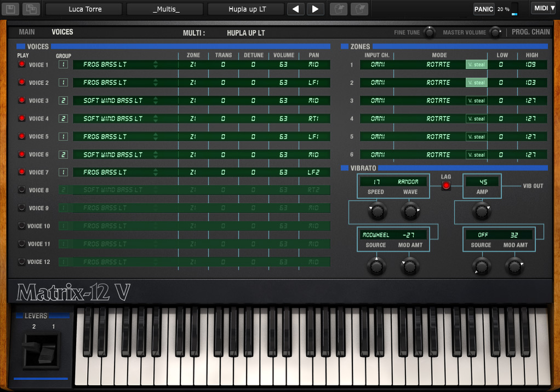560x392 pixels.
Task: Click the group number box of Voice 1
Action: (x=63, y=65)
